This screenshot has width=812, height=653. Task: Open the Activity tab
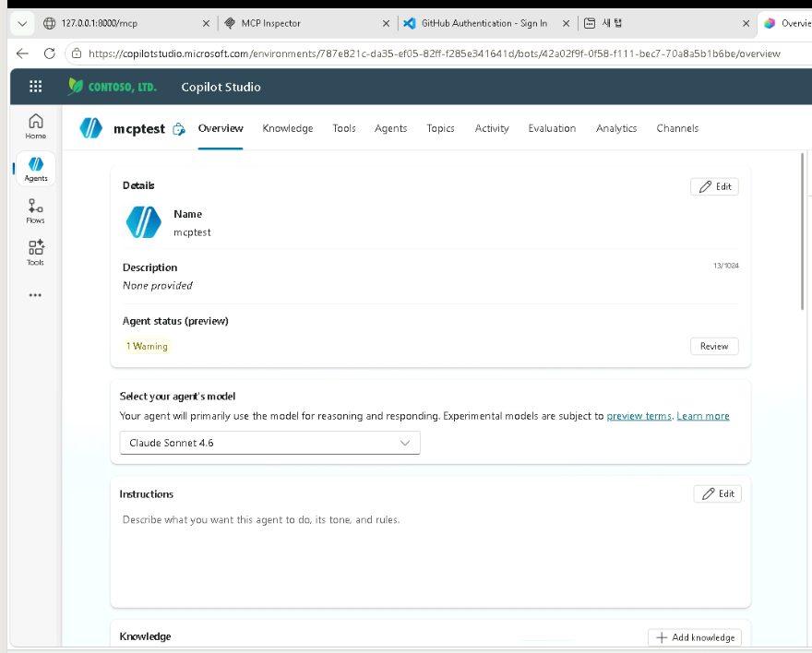tap(492, 128)
